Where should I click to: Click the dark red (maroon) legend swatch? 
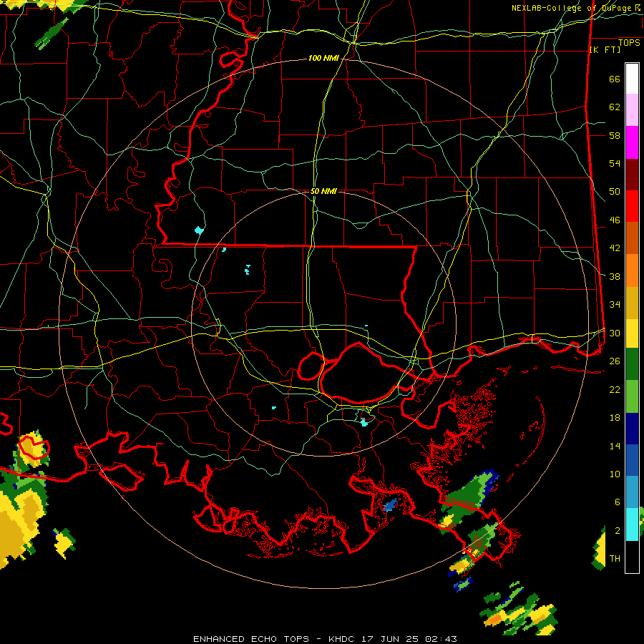632,175
